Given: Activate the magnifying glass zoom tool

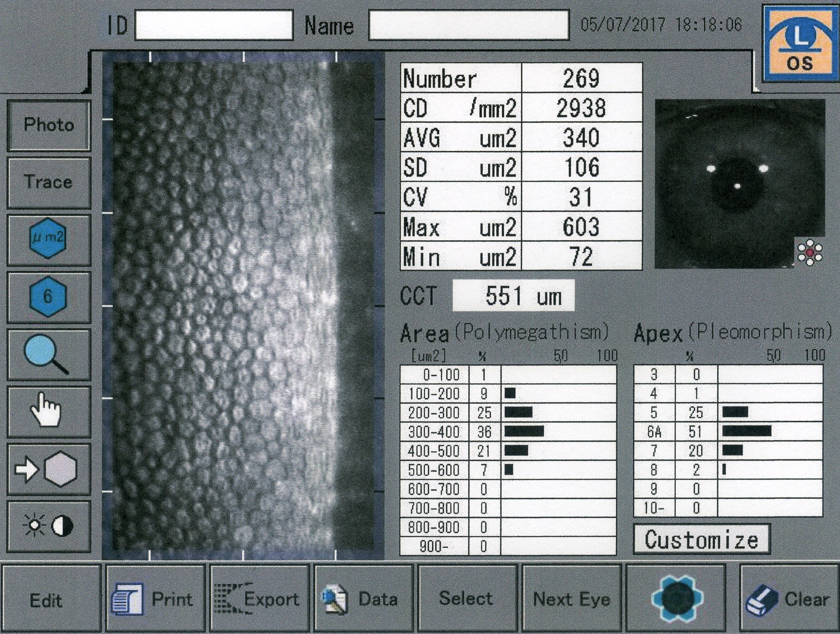Looking at the screenshot, I should (48, 354).
